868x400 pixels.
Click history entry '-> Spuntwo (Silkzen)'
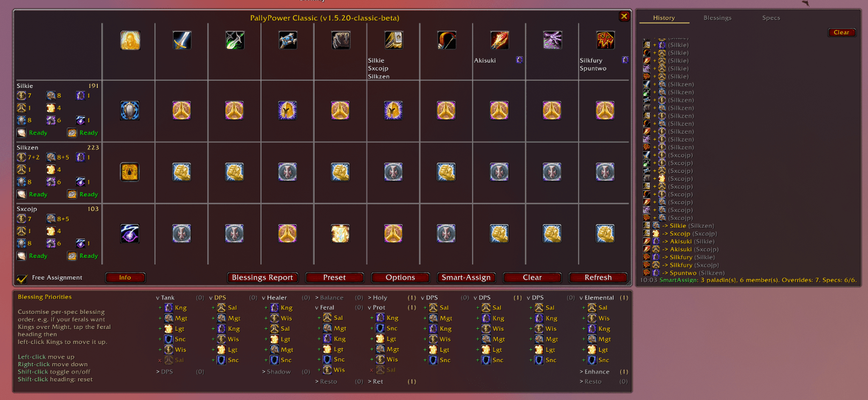pos(684,273)
